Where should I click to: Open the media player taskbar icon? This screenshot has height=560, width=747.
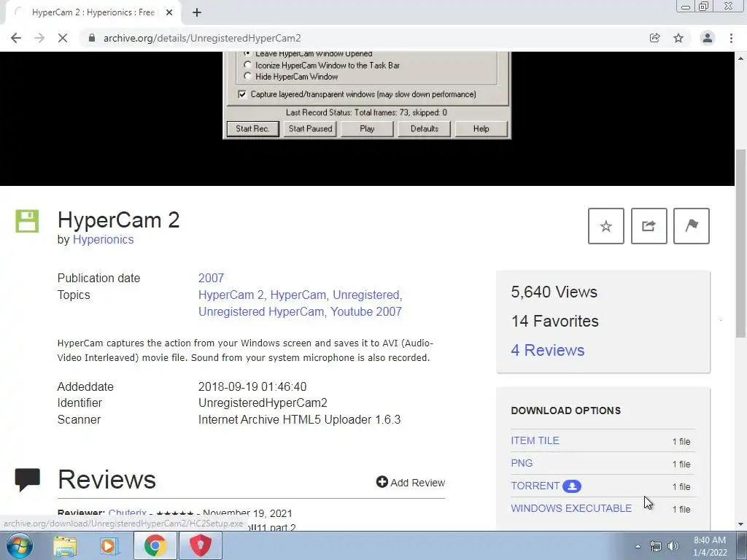tap(109, 545)
